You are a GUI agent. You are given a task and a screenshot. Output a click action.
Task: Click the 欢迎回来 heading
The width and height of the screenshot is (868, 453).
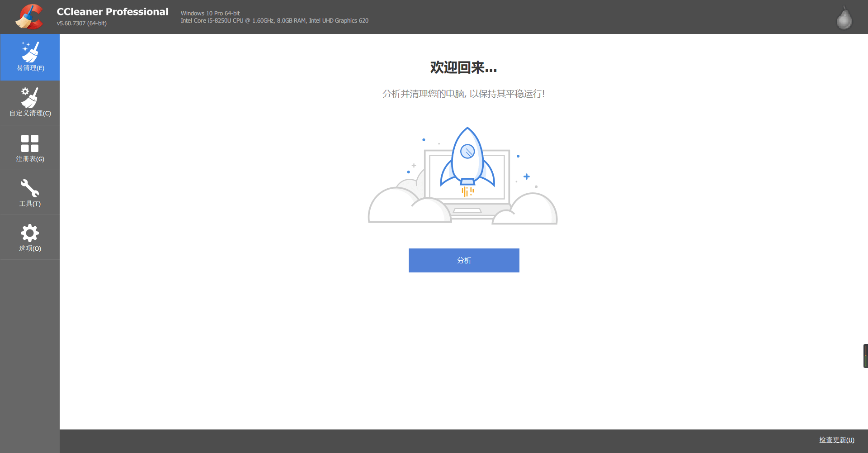(x=463, y=67)
